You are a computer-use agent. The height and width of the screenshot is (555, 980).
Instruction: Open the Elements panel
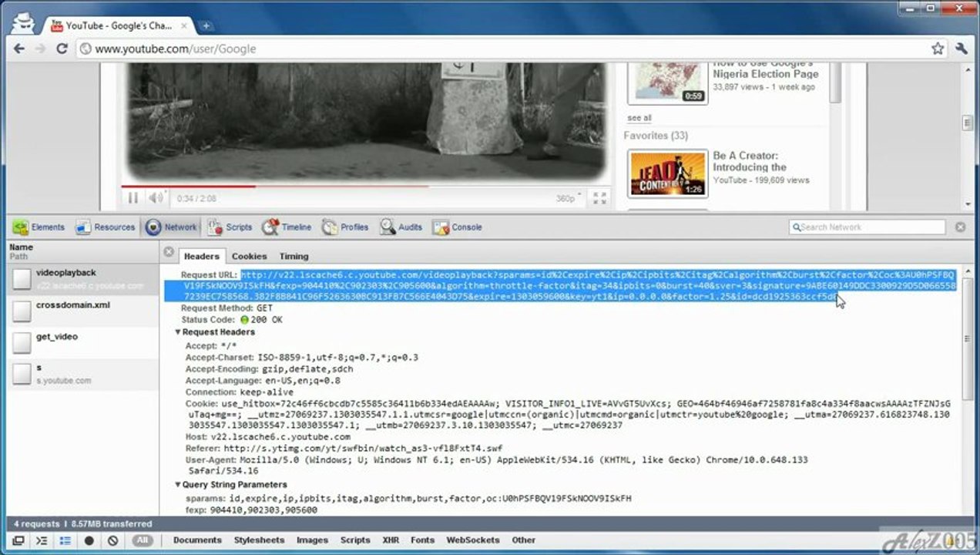(x=39, y=227)
